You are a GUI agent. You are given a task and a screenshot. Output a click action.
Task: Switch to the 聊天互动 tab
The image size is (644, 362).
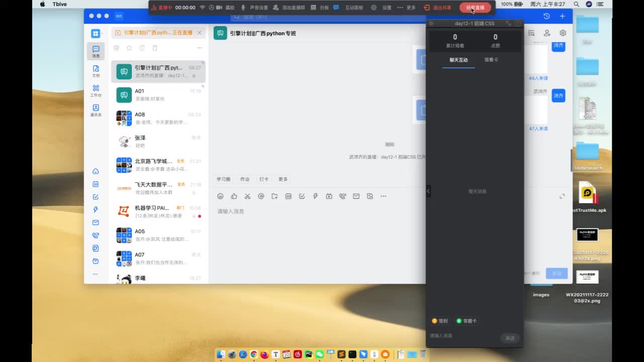458,60
